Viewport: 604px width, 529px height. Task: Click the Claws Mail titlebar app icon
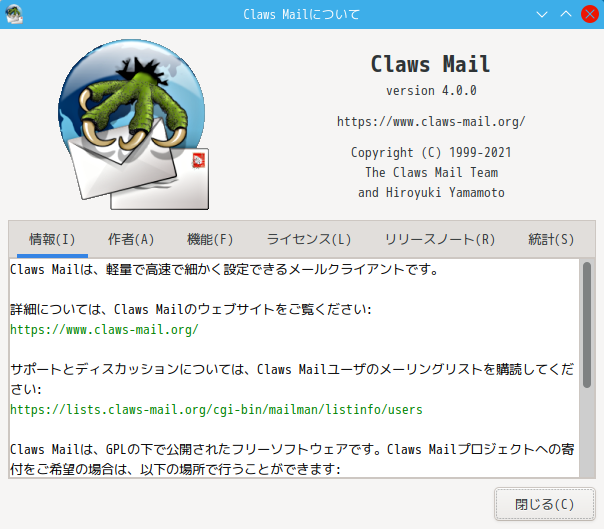pos(14,14)
